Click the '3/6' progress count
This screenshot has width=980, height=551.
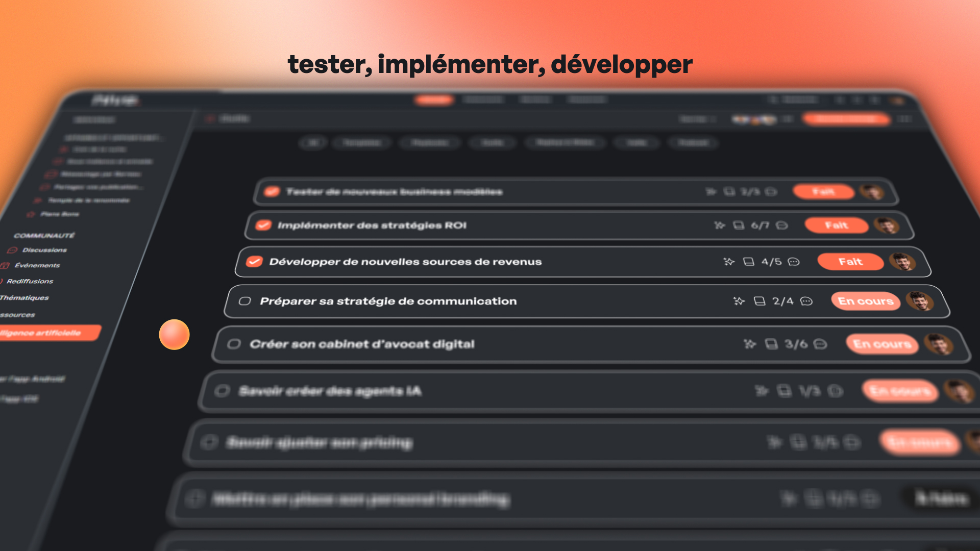(x=796, y=344)
